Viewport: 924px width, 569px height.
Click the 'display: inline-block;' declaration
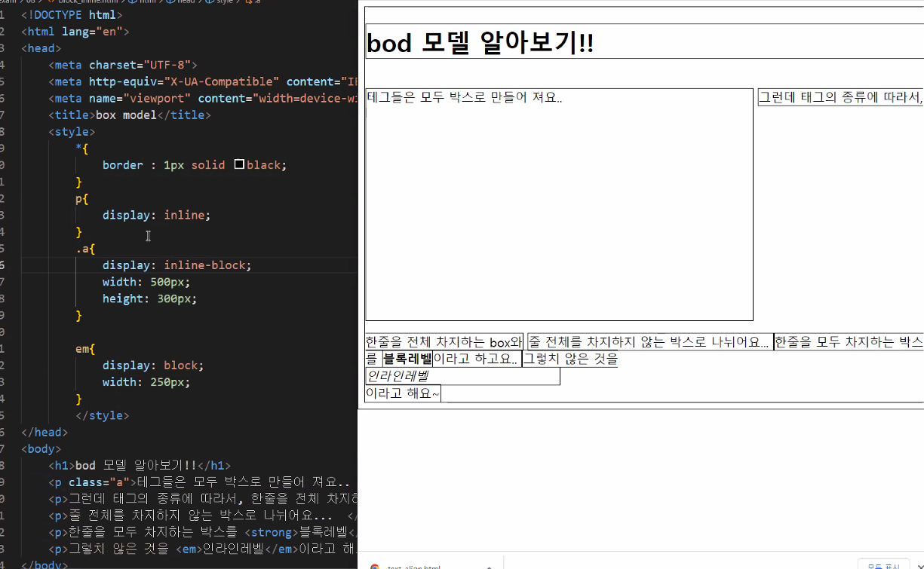point(177,265)
